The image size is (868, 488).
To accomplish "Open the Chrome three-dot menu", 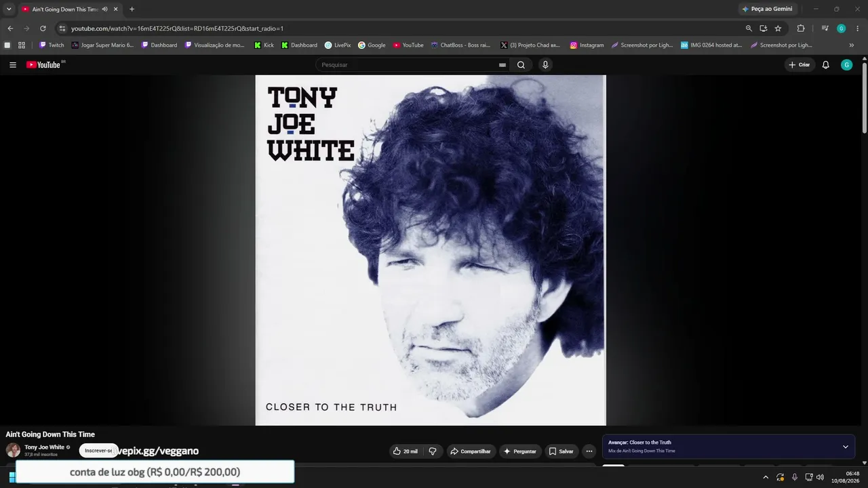I will point(858,28).
